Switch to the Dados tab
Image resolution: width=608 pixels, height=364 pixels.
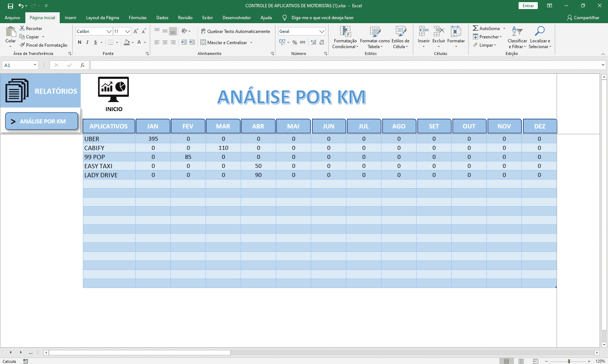pyautogui.click(x=162, y=18)
